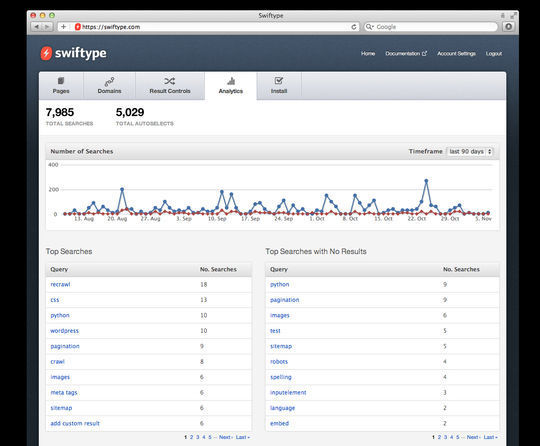
Task: Go to page 3 of No Results table
Action: pyautogui.click(x=445, y=437)
